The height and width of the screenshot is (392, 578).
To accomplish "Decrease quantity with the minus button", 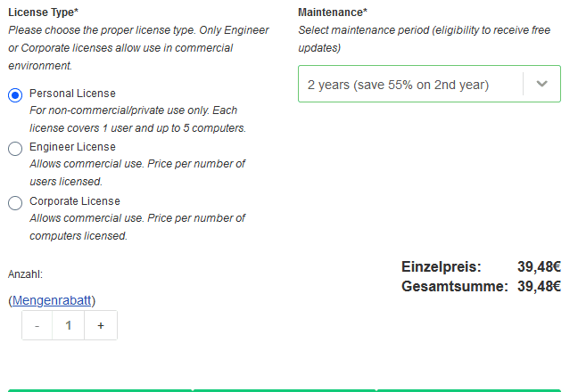I will [37, 326].
